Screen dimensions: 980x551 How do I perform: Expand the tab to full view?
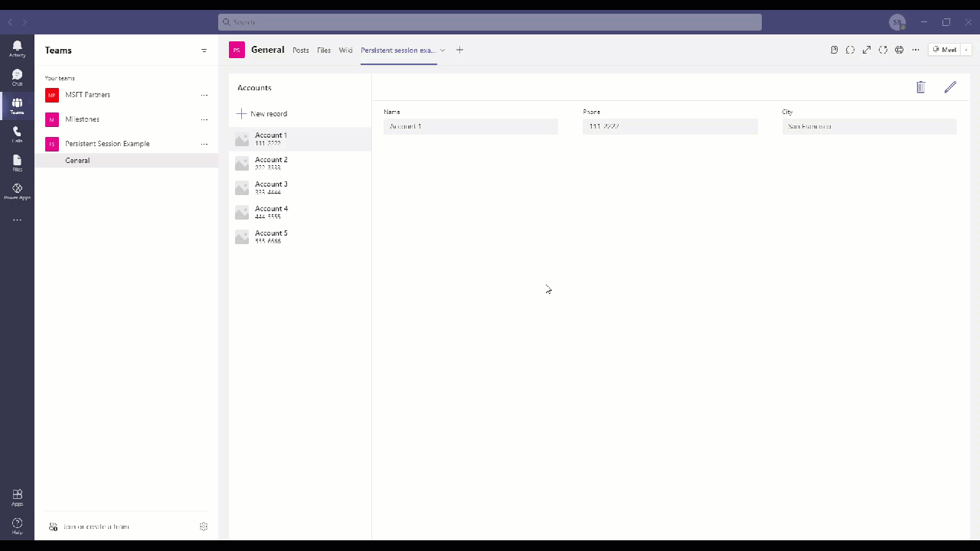(867, 50)
